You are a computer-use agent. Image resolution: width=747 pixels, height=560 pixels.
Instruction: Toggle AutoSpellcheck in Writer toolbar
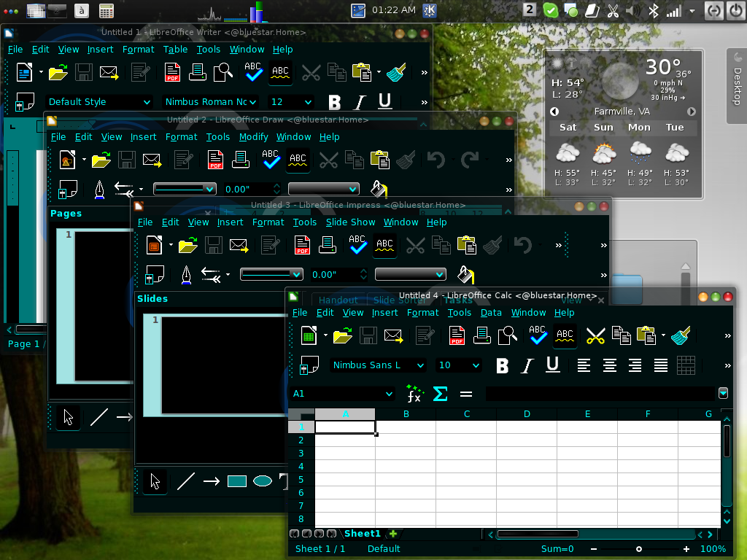[280, 72]
